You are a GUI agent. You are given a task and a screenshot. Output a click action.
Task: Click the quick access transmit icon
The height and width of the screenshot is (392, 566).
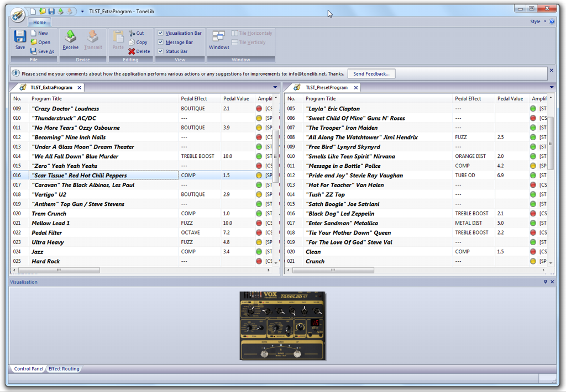(x=70, y=11)
